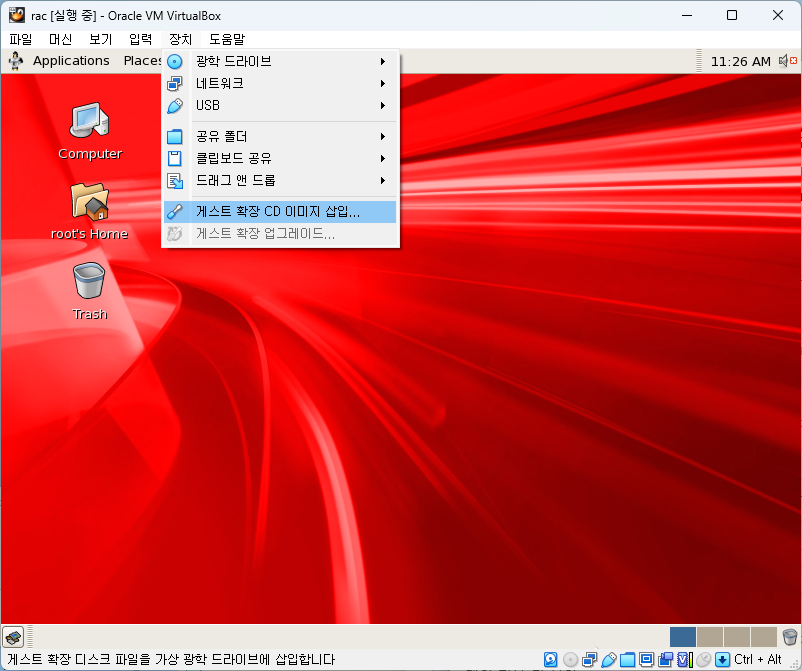This screenshot has width=802, height=671.
Task: Open the 드래그 앤 드롭 submenu
Action: click(280, 181)
